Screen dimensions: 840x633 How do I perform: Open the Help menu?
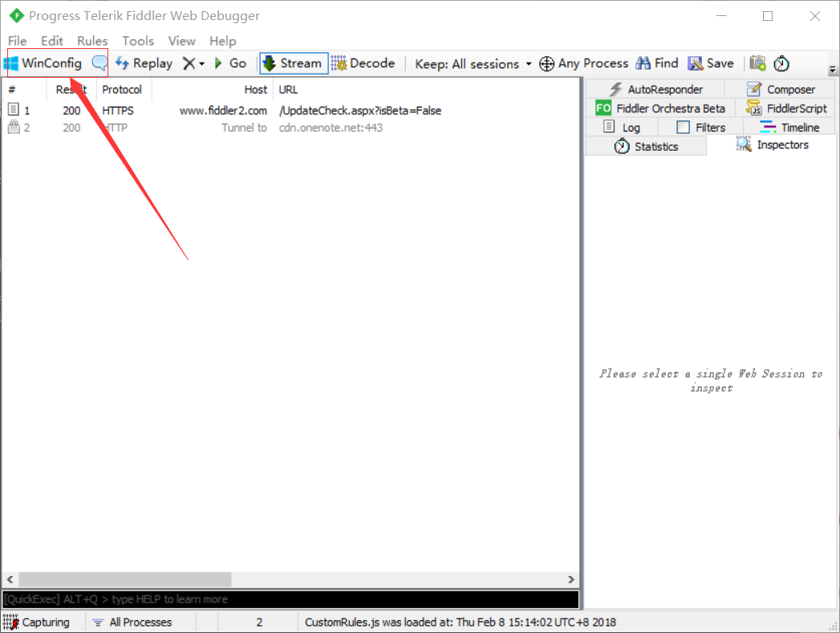tap(222, 41)
